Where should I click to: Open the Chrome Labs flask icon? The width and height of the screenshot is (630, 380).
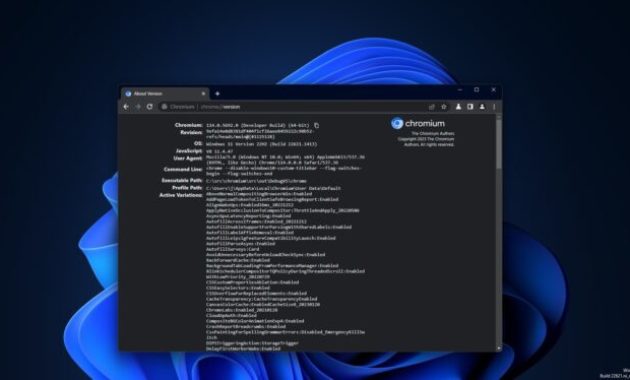pyautogui.click(x=458, y=107)
